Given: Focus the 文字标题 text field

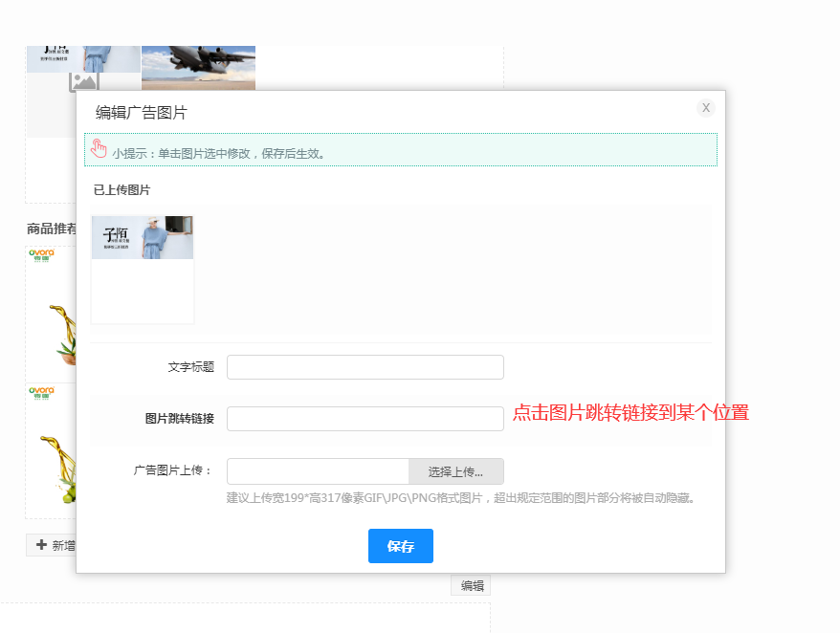Looking at the screenshot, I should [365, 367].
